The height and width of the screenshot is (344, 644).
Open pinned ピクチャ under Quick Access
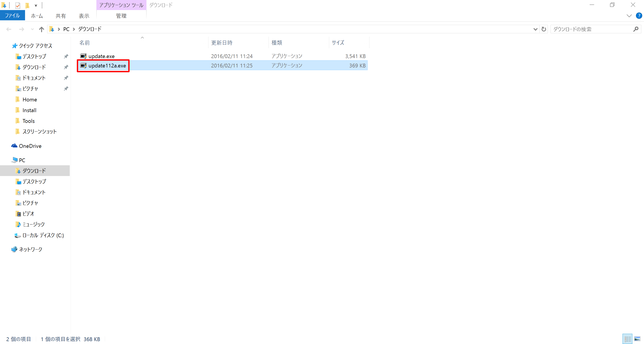click(x=30, y=89)
